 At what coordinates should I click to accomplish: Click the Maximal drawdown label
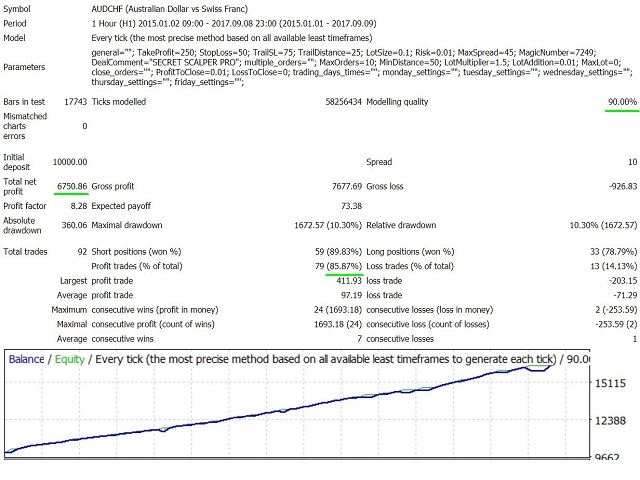click(127, 225)
